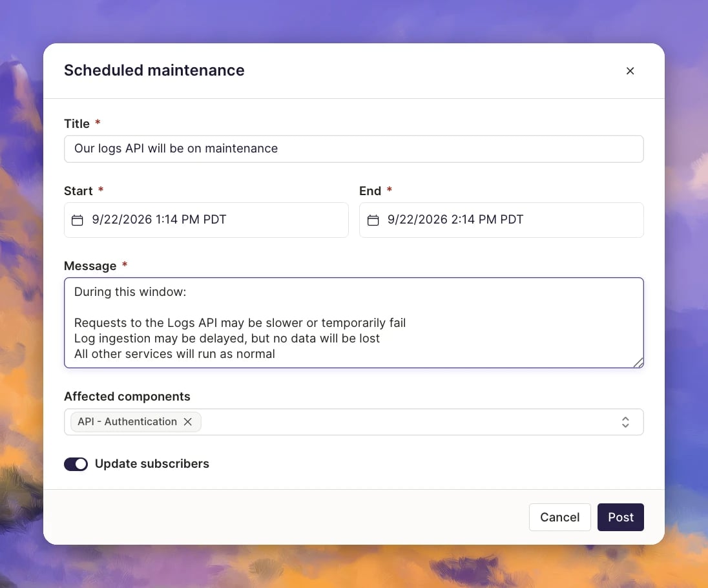Focus the Title input field
Viewport: 708px width, 588px height.
click(x=353, y=149)
